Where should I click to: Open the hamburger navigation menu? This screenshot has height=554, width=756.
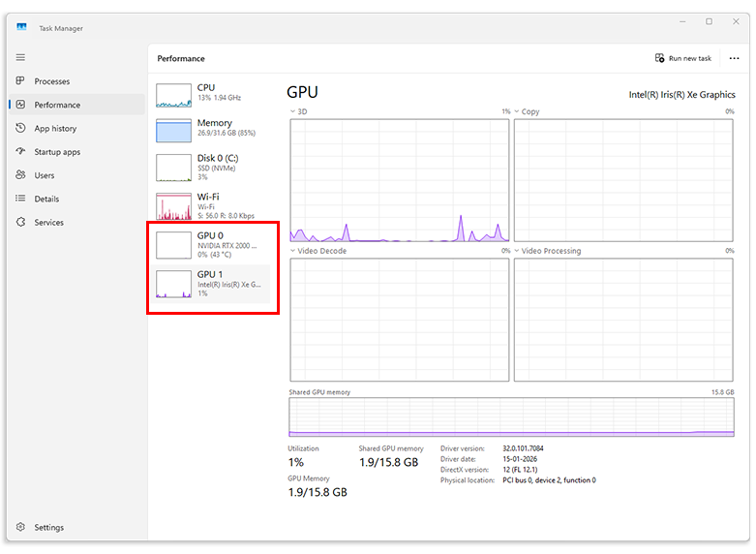click(20, 57)
